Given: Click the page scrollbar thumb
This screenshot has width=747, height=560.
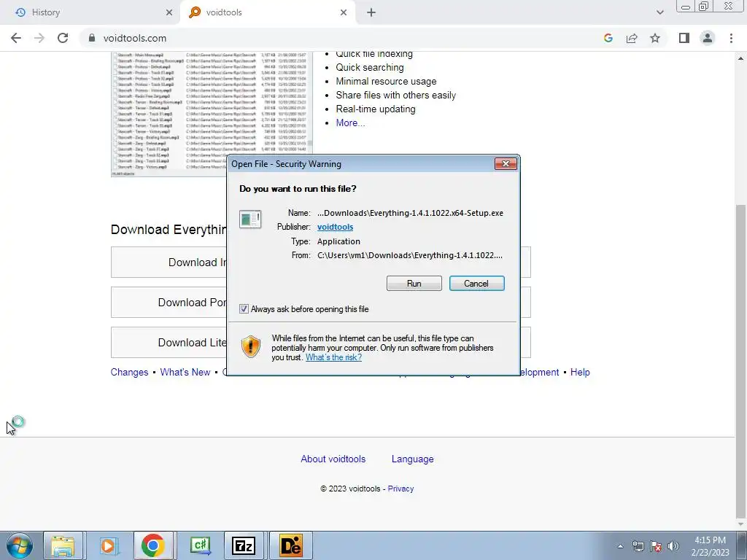Looking at the screenshot, I should tap(741, 360).
